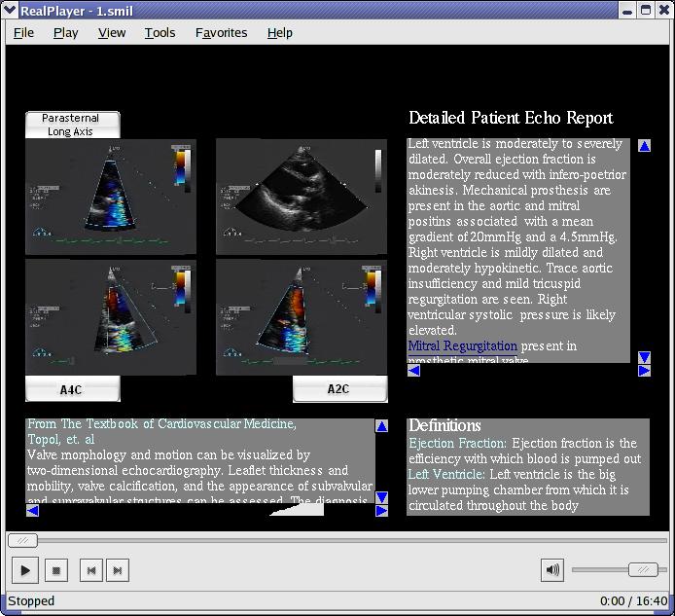Click the A4C view button
Screen dimensions: 675x616
(x=72, y=389)
